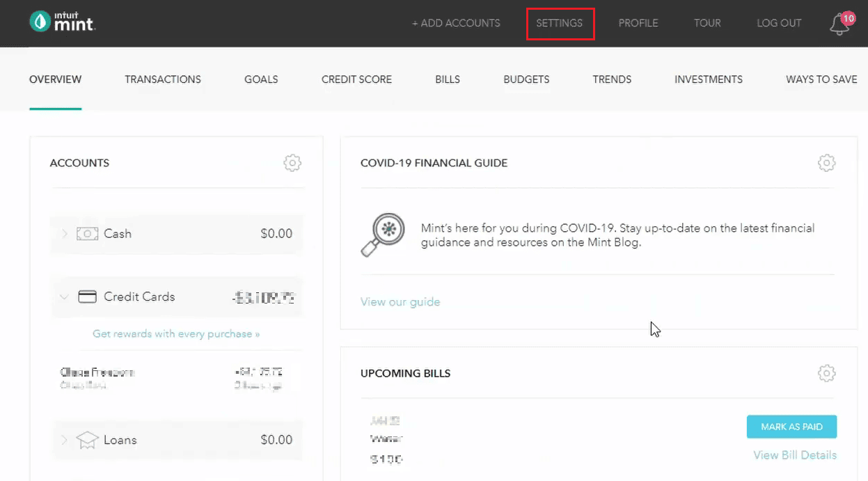
Task: Open 'View Bill Details'
Action: [x=795, y=455]
